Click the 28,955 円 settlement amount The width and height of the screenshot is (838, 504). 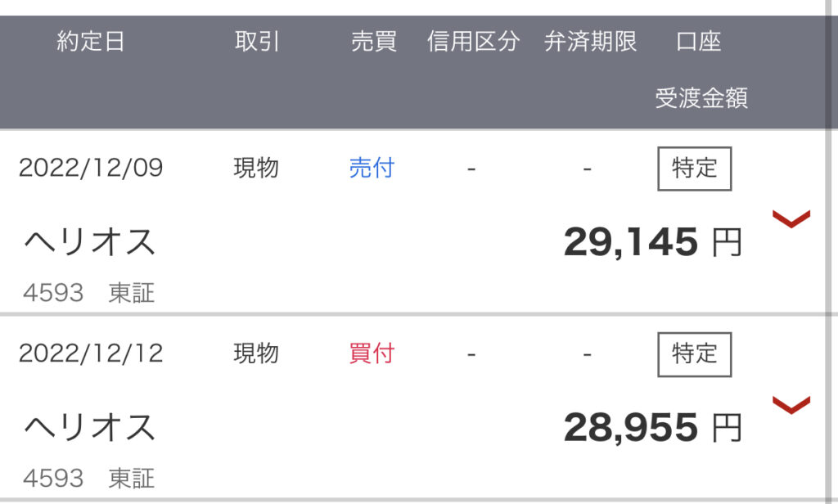(652, 428)
